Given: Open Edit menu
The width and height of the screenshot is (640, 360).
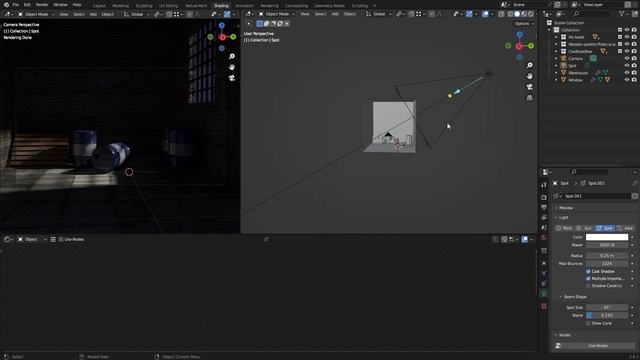Looking at the screenshot, I should tap(27, 4).
